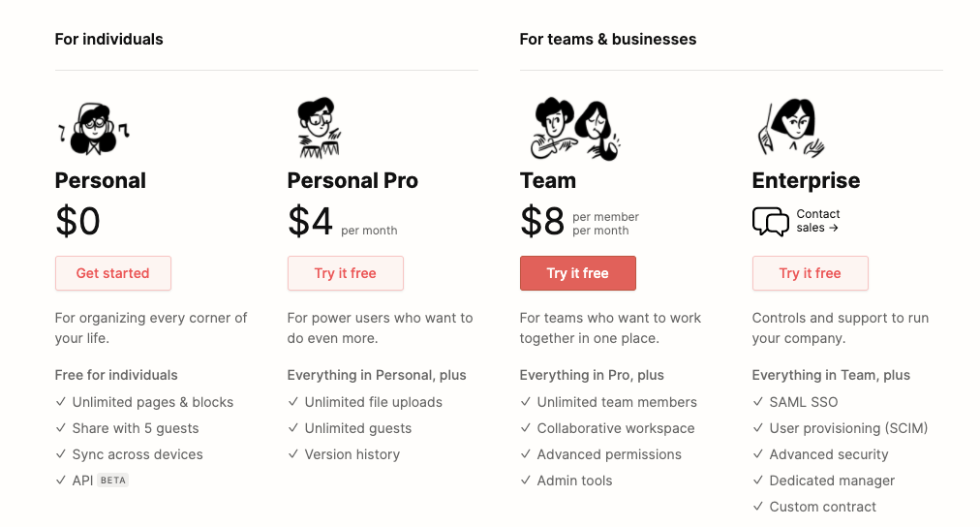
Task: Click the BETA badge beside API
Action: [x=113, y=480]
